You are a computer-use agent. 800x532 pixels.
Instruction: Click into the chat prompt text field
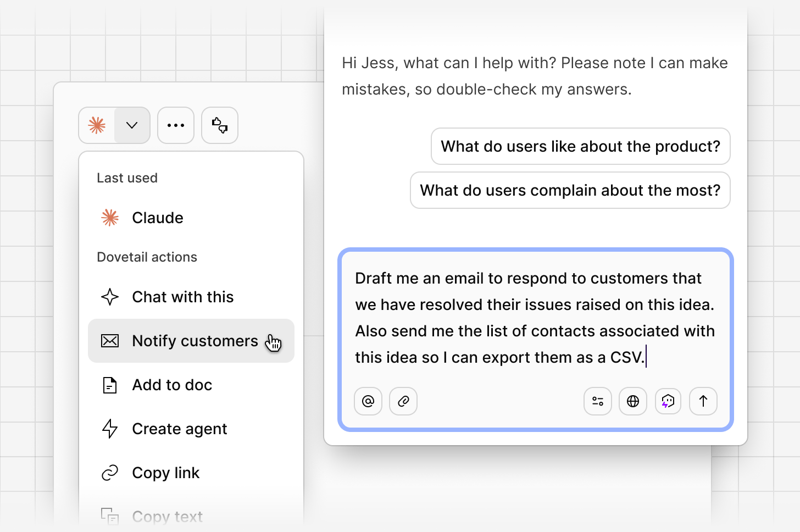coord(535,318)
